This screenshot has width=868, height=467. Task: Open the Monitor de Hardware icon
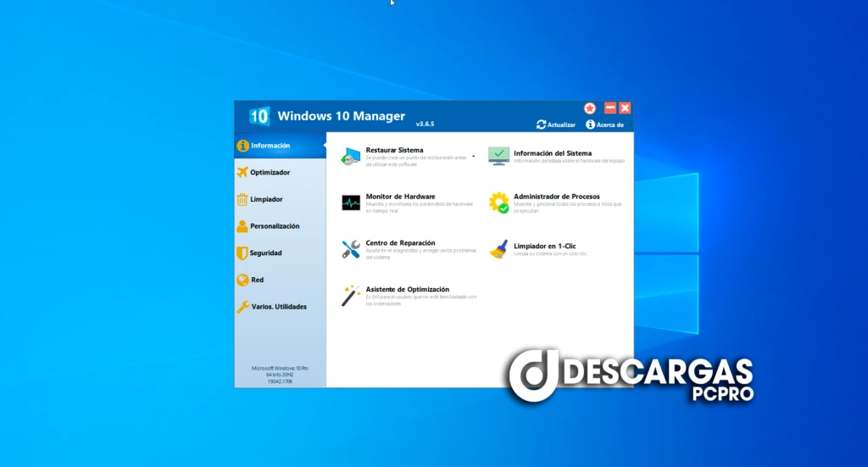point(351,203)
